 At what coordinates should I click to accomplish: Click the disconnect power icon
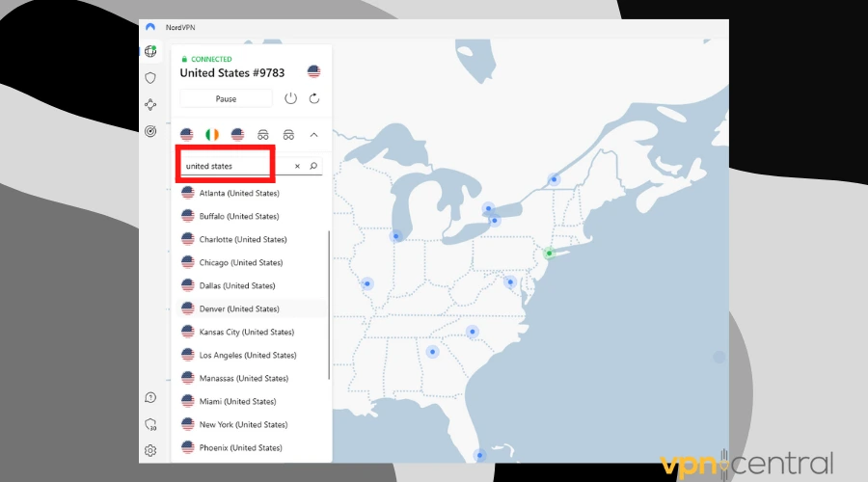pos(290,98)
